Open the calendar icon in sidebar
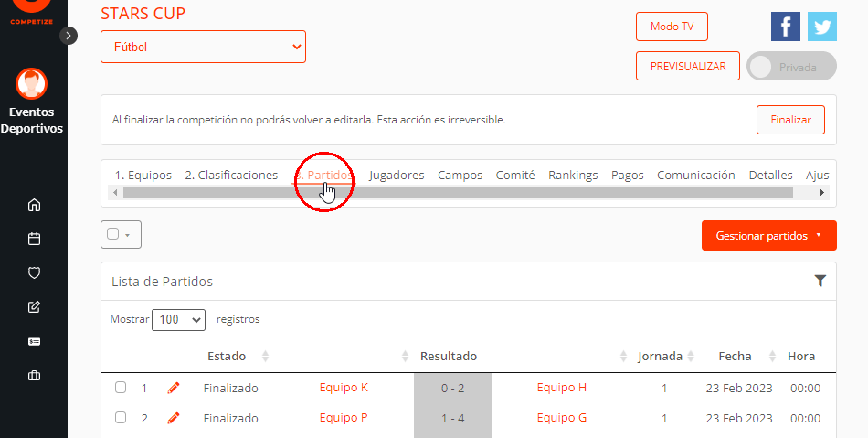Image resolution: width=868 pixels, height=438 pixels. (x=35, y=239)
